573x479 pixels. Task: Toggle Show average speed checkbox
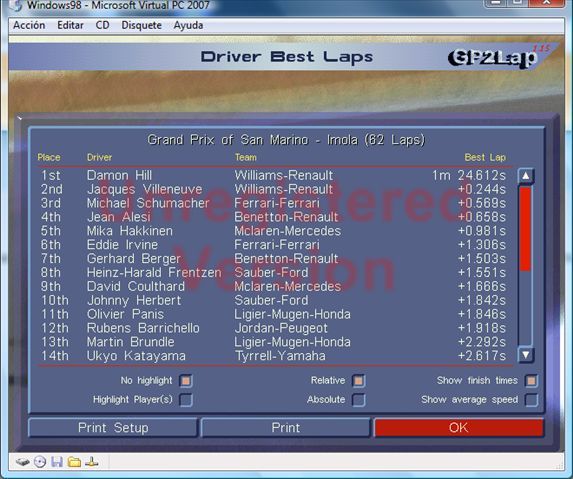(532, 400)
